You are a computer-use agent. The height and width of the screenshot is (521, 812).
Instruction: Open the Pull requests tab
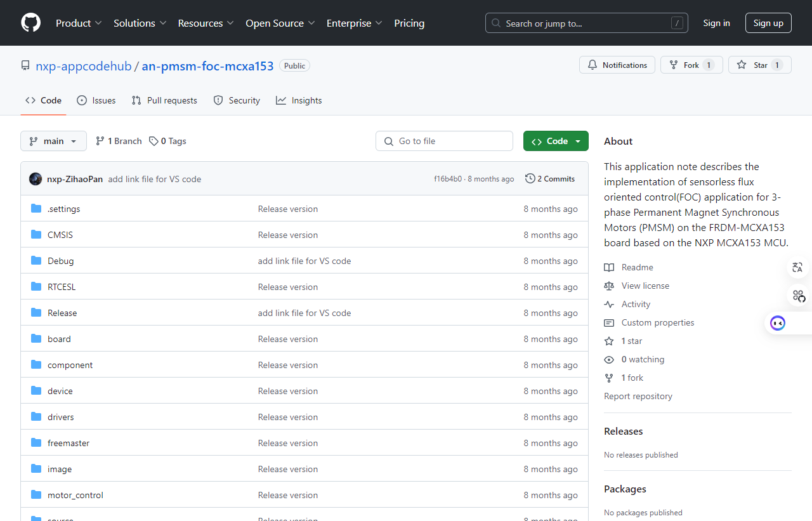(x=164, y=100)
